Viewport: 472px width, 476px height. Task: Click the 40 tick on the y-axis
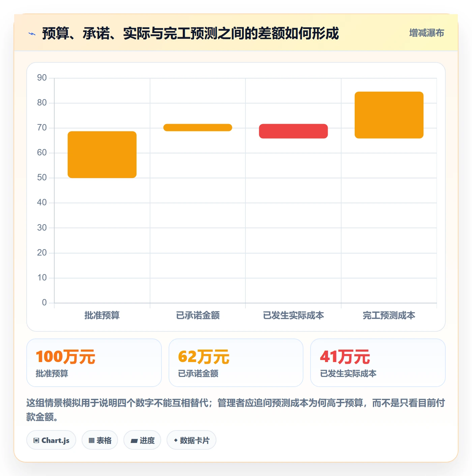pos(42,203)
